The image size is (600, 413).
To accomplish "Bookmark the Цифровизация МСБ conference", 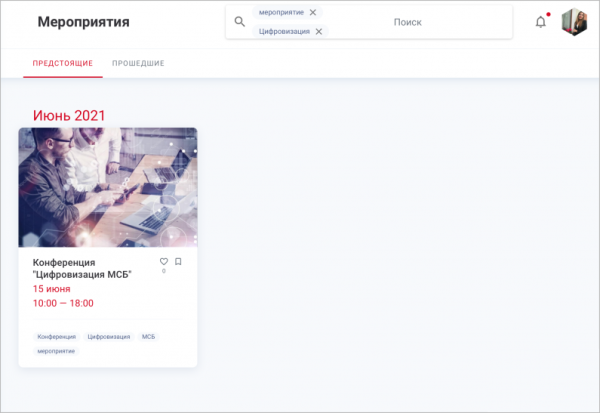I will [178, 261].
